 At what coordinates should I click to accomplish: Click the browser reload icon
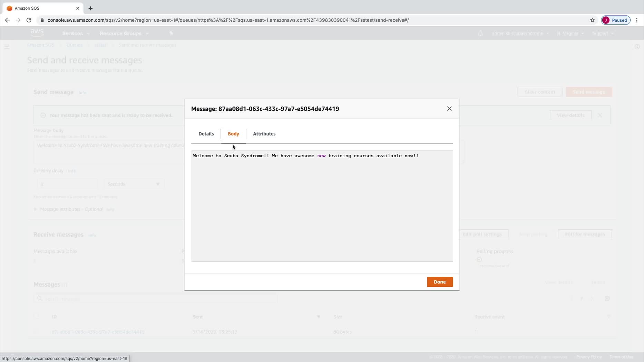(29, 20)
